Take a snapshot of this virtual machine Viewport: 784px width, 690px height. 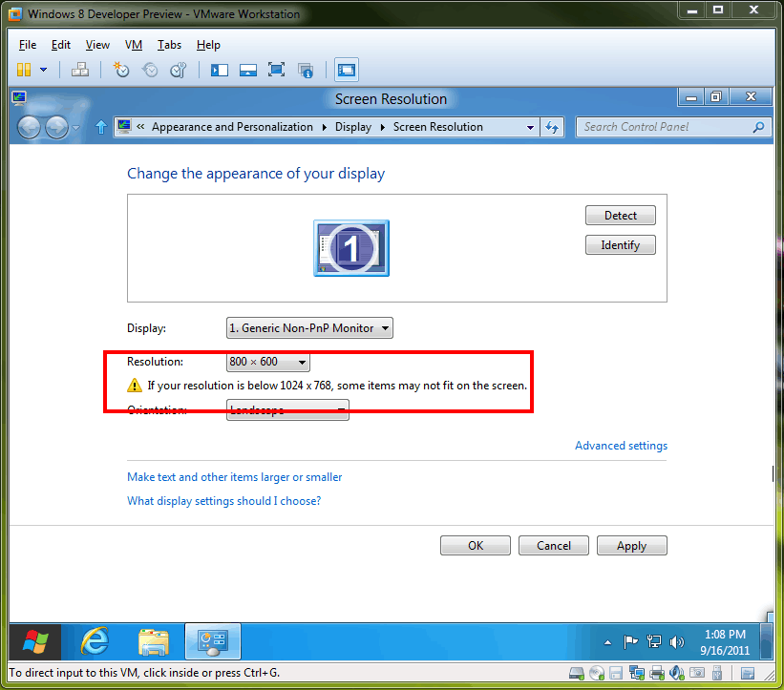121,70
